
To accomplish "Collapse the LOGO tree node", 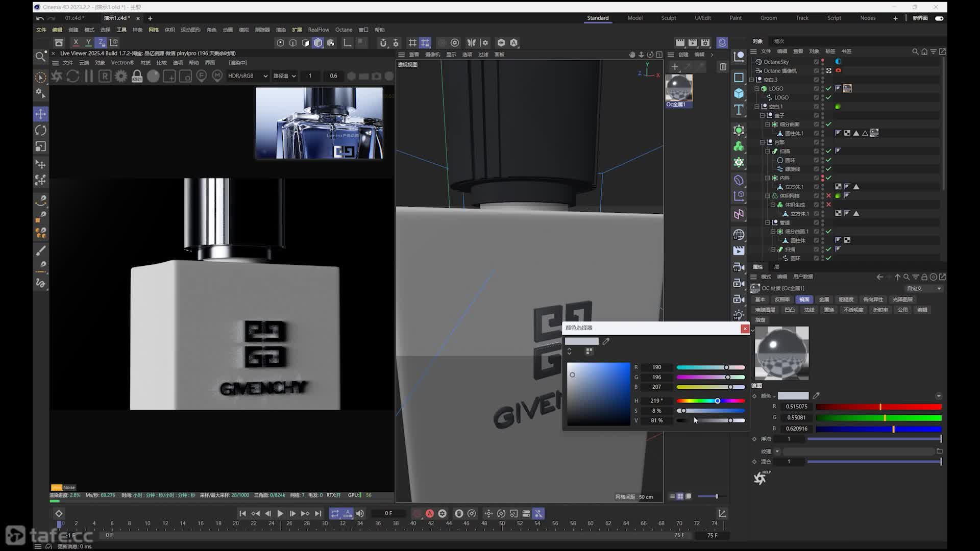I will click(x=757, y=89).
